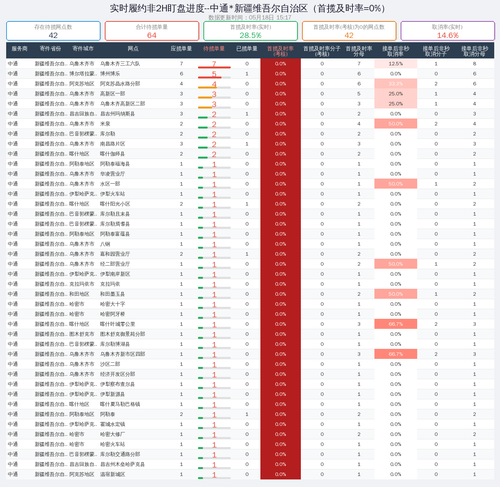
Task: Click the 33.3% highlighted cancellation cell
Action: [x=396, y=84]
